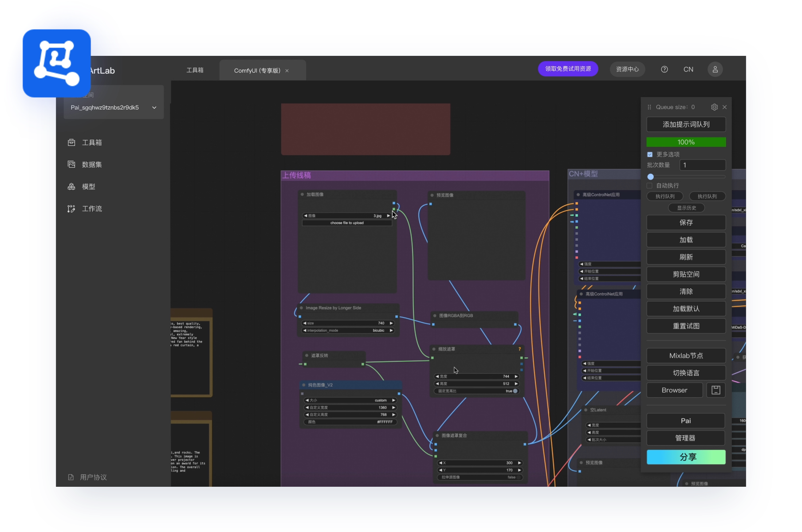Image resolution: width=802 pixels, height=532 pixels.
Task: Click the help question mark icon
Action: (664, 69)
